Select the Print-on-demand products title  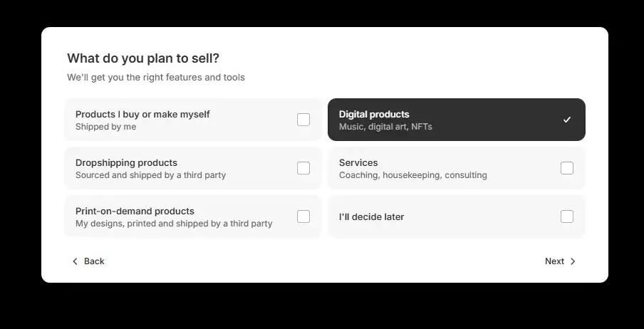pyautogui.click(x=135, y=211)
